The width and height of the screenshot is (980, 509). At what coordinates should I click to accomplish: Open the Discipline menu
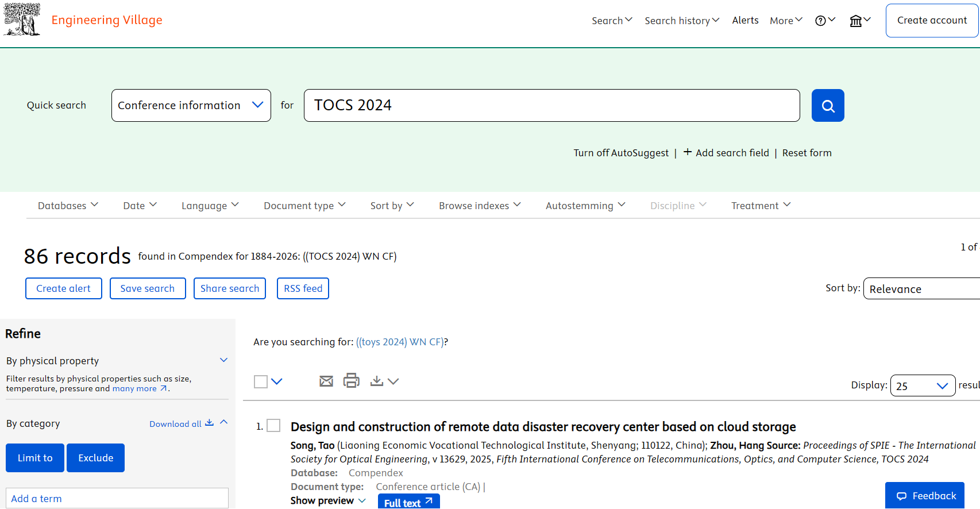[x=678, y=206]
